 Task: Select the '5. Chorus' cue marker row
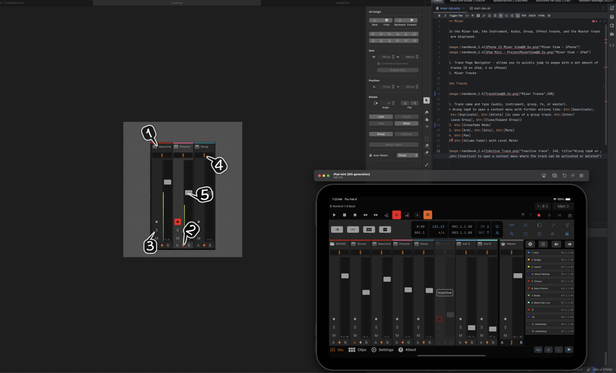click(x=550, y=281)
